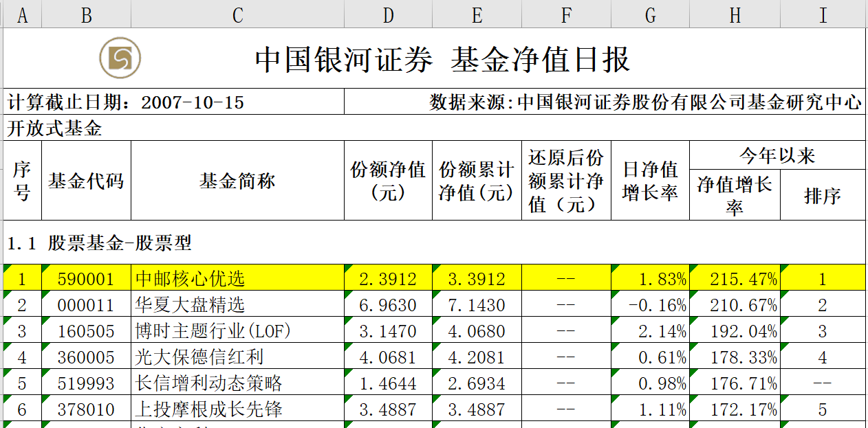The height and width of the screenshot is (428, 868).
Task: Select cumulative value cell 2.6934
Action: (x=477, y=383)
